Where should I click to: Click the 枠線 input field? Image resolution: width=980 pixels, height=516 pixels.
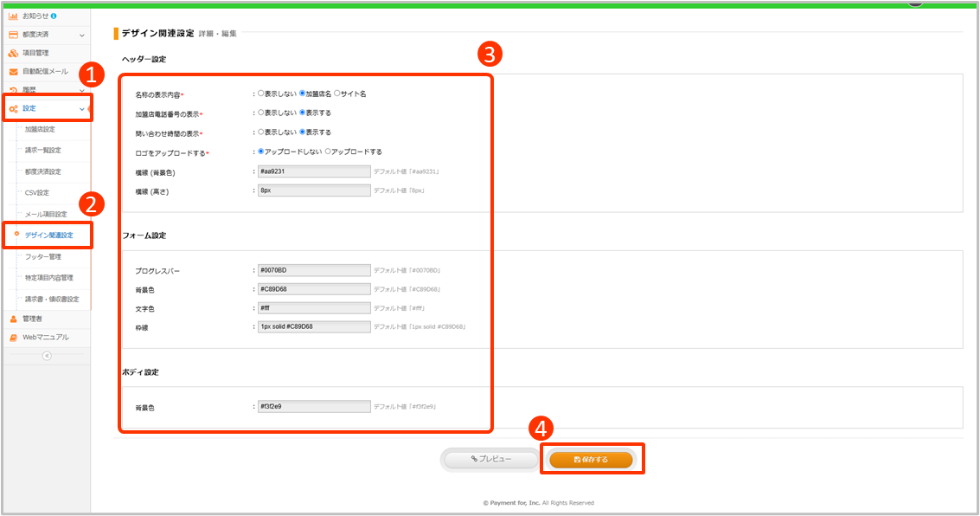pyautogui.click(x=314, y=326)
